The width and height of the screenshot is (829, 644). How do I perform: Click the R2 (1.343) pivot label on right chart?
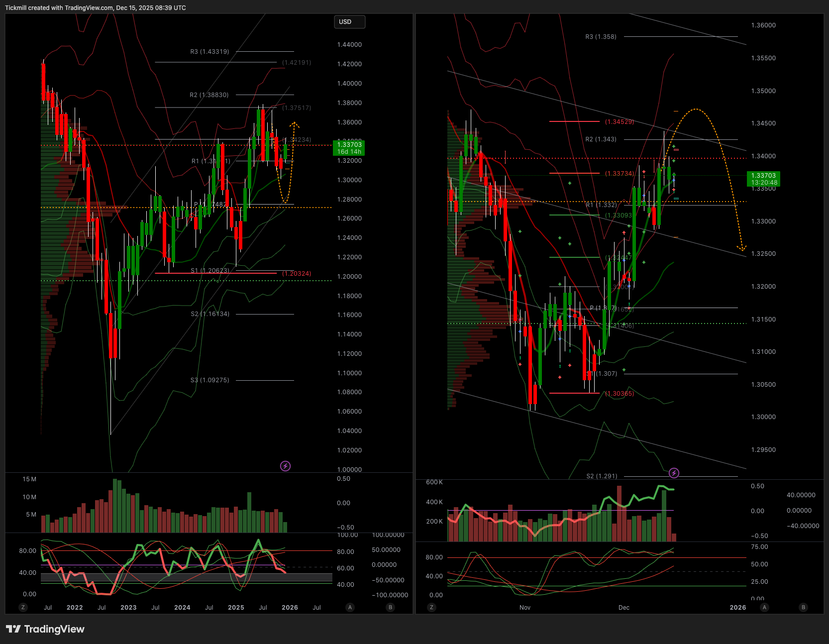pyautogui.click(x=601, y=139)
